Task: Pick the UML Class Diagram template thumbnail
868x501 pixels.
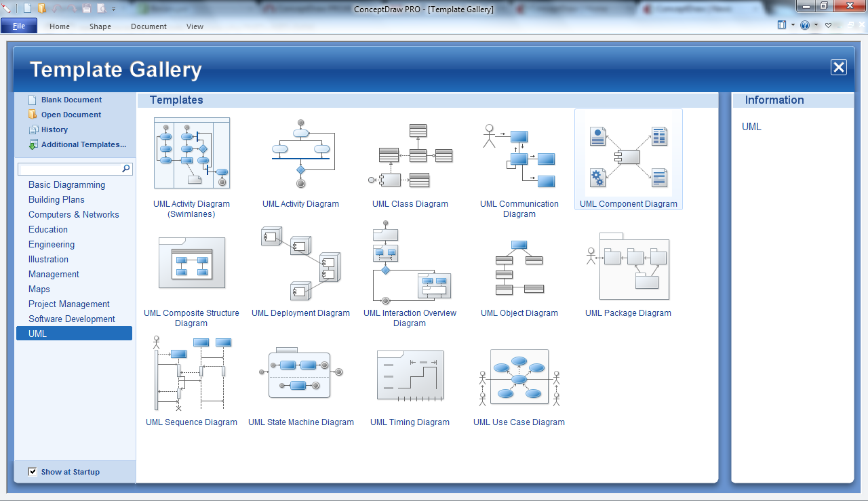Action: (x=410, y=156)
